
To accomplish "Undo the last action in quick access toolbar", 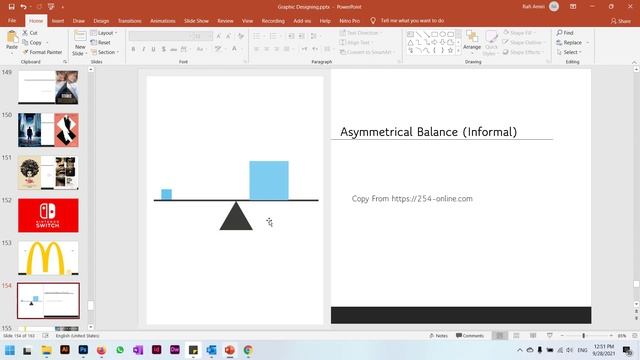I will [23, 7].
